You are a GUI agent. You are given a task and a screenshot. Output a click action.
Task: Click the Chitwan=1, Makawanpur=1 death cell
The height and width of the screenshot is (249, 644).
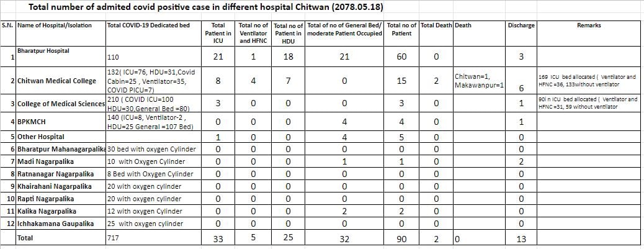[x=479, y=81]
